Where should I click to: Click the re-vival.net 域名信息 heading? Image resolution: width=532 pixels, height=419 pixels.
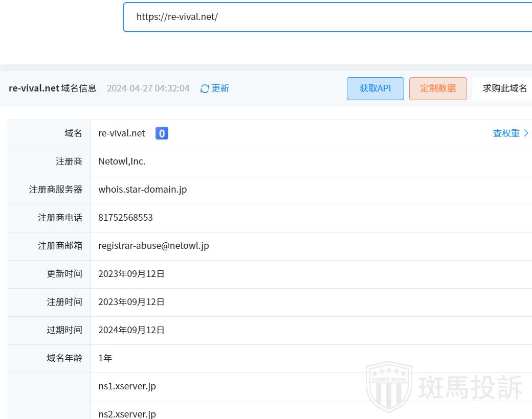pyautogui.click(x=53, y=88)
